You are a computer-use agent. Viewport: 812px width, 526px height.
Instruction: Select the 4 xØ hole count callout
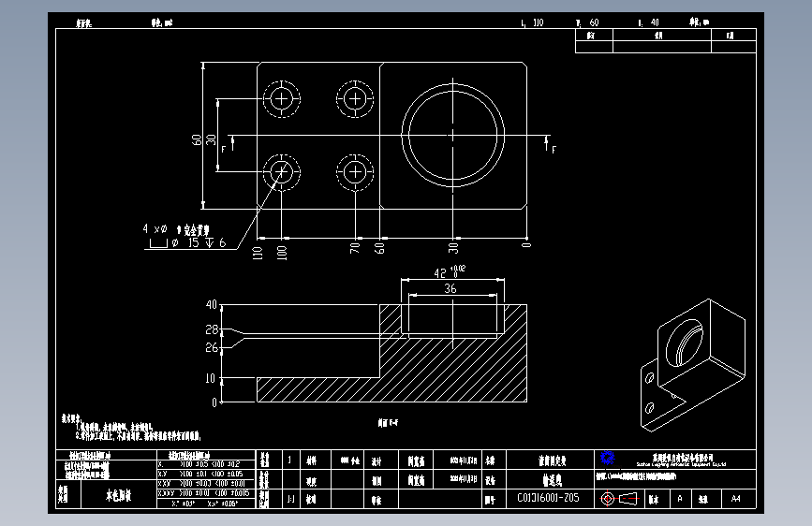(x=176, y=228)
